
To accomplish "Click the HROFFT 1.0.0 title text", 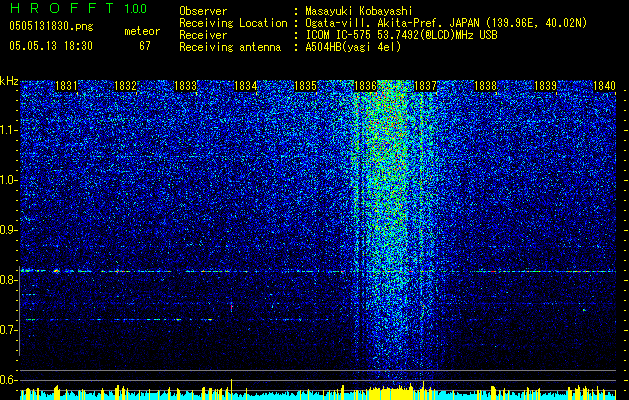I will coord(78,8).
